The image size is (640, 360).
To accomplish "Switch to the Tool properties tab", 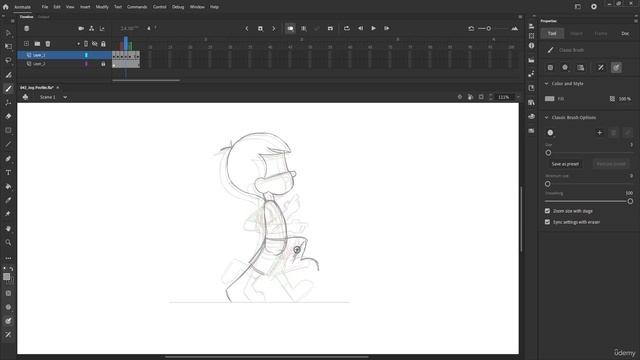I will pyautogui.click(x=552, y=33).
